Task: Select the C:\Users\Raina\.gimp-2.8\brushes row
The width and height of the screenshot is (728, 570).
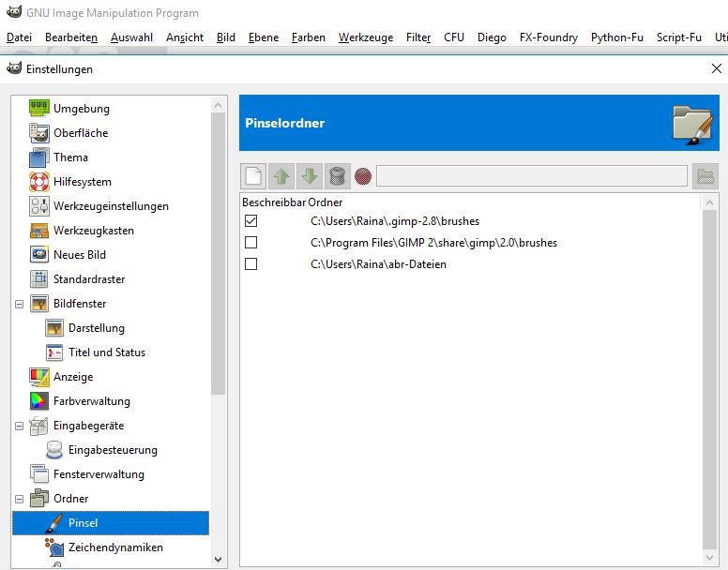Action: (470, 220)
